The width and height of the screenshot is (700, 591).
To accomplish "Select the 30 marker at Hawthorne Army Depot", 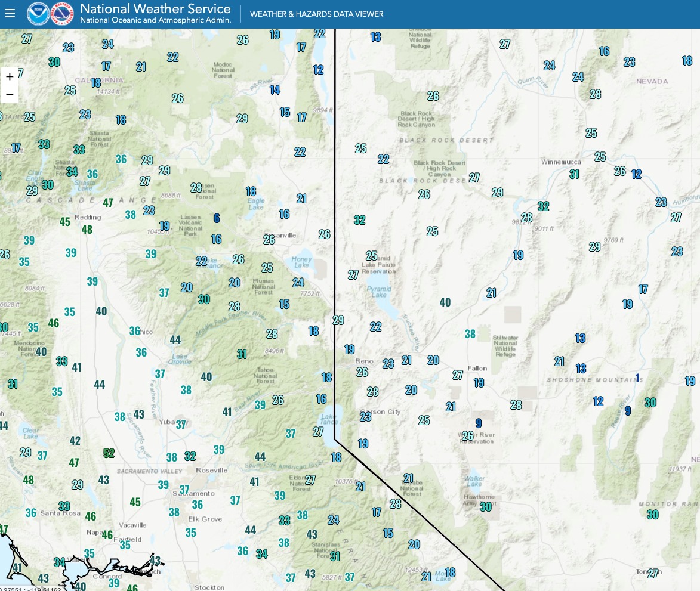I will (x=486, y=507).
